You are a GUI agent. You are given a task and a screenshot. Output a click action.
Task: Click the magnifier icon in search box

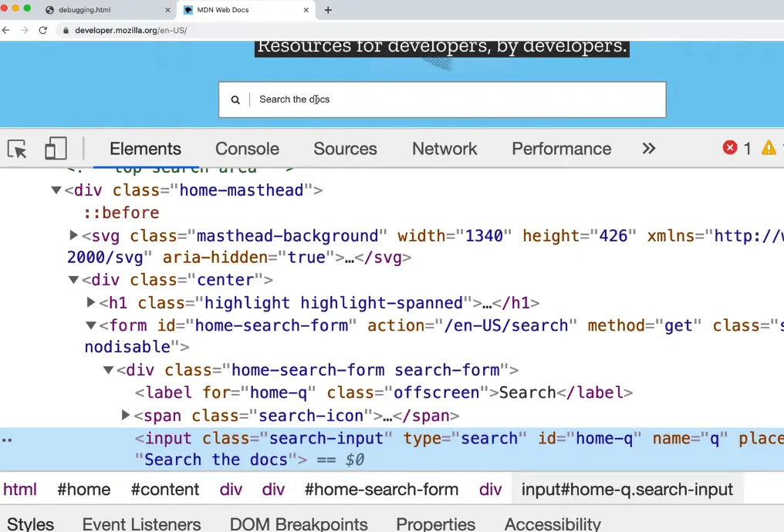pyautogui.click(x=236, y=99)
